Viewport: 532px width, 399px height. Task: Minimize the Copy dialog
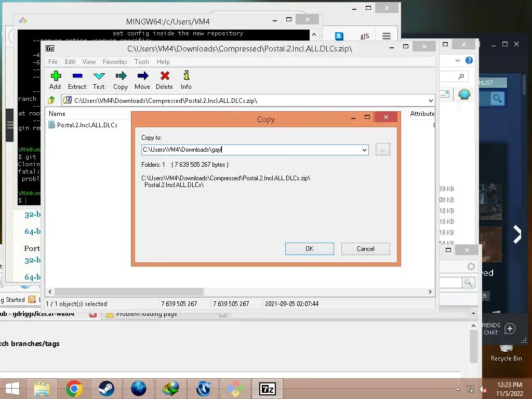(353, 117)
